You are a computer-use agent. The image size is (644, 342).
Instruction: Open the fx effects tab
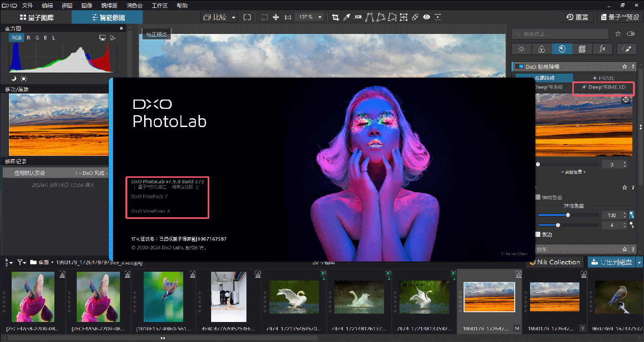coord(603,49)
